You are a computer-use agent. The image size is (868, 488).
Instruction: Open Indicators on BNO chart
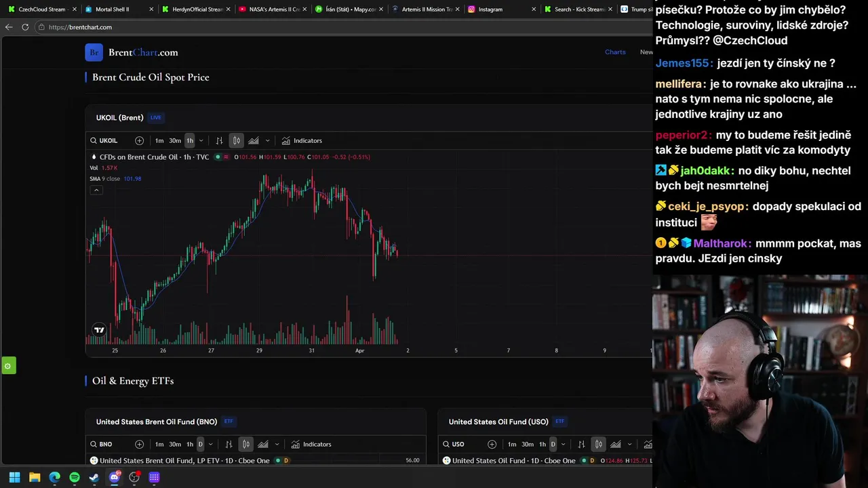pos(311,444)
